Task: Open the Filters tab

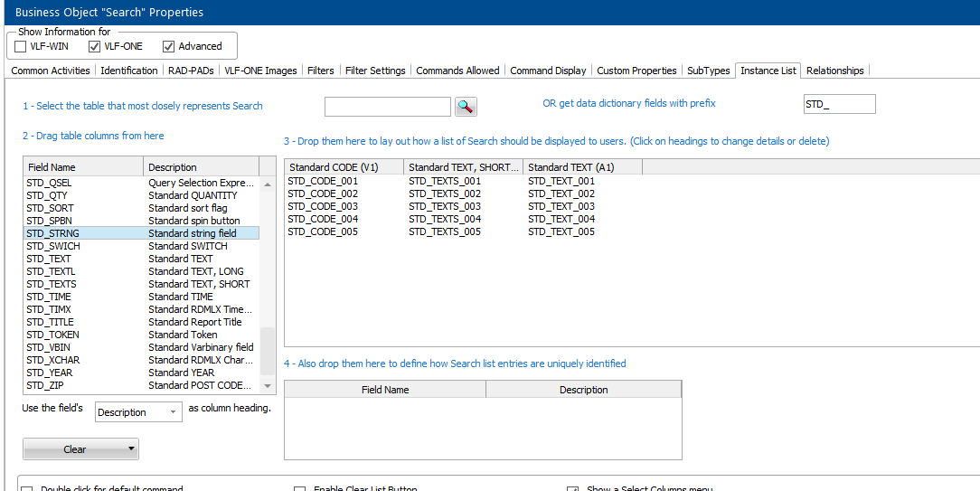Action: tap(321, 71)
